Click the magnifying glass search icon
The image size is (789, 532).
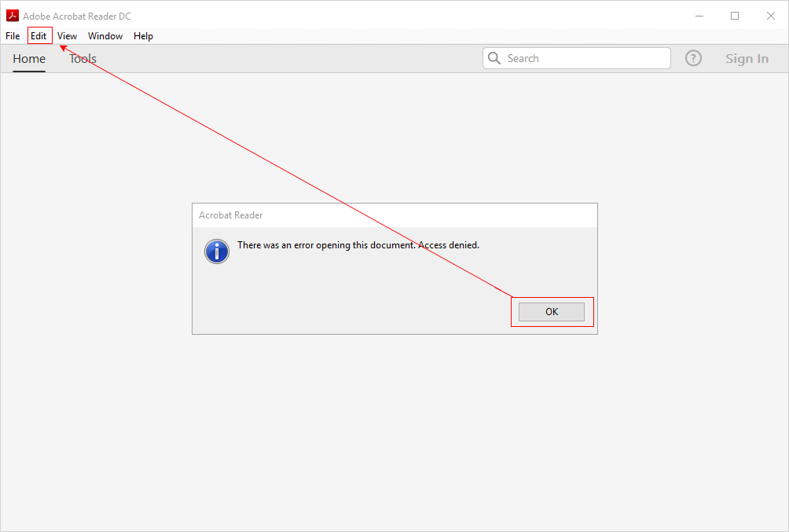click(494, 58)
